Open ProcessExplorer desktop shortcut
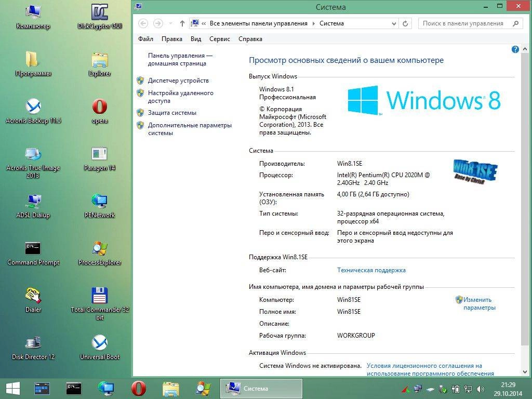The image size is (532, 399). (99, 253)
